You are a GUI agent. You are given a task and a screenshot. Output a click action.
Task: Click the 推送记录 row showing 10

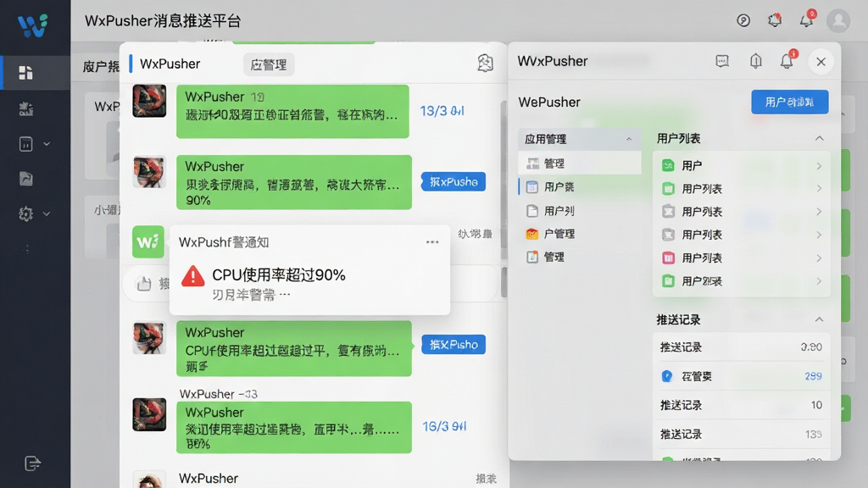pos(741,405)
